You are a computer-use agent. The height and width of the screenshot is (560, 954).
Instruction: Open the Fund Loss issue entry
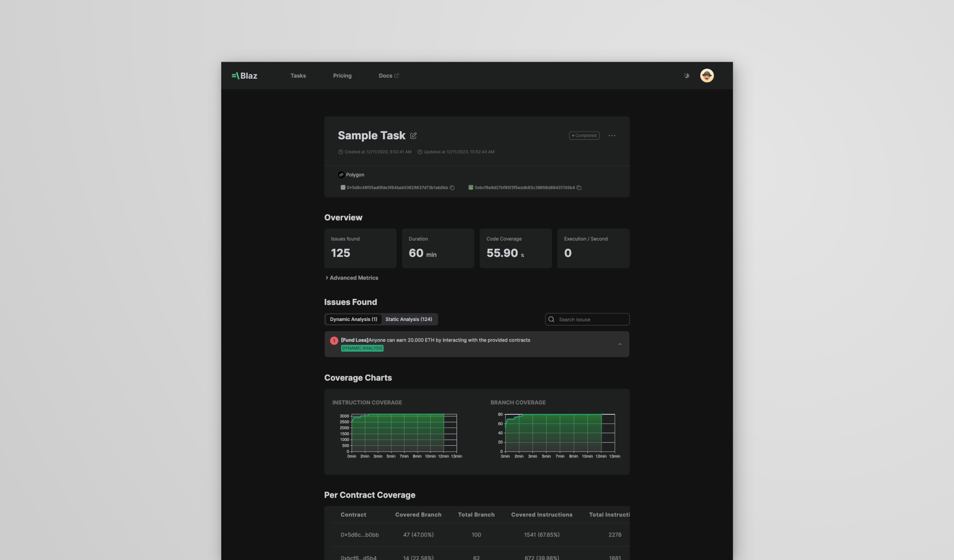point(435,340)
